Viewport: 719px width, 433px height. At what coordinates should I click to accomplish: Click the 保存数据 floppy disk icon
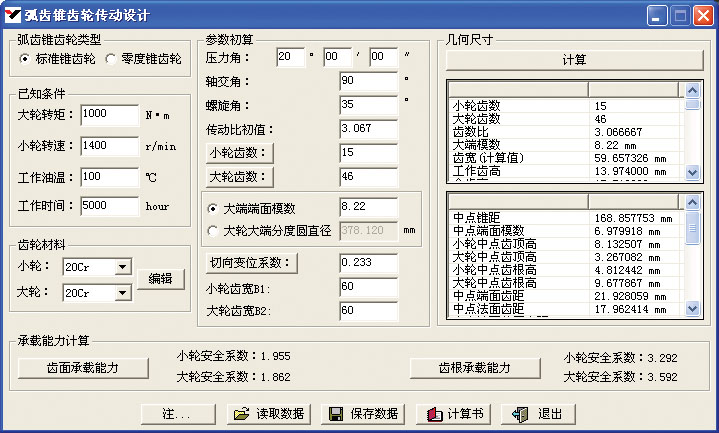coord(337,414)
